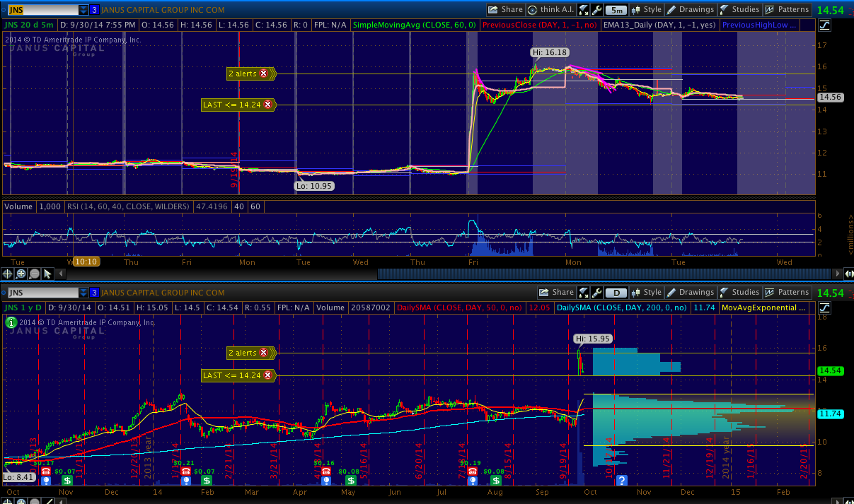Click the Share button in top chart
Image resolution: width=854 pixels, height=504 pixels.
[x=505, y=10]
